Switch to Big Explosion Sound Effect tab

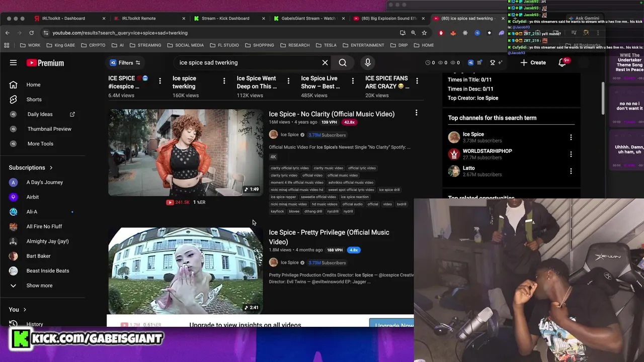[x=388, y=19]
